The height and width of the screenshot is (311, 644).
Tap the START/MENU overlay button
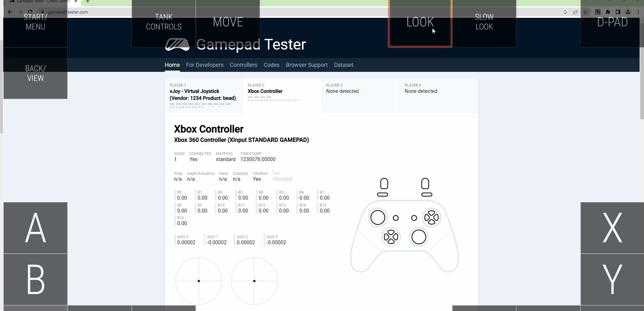pyautogui.click(x=35, y=24)
